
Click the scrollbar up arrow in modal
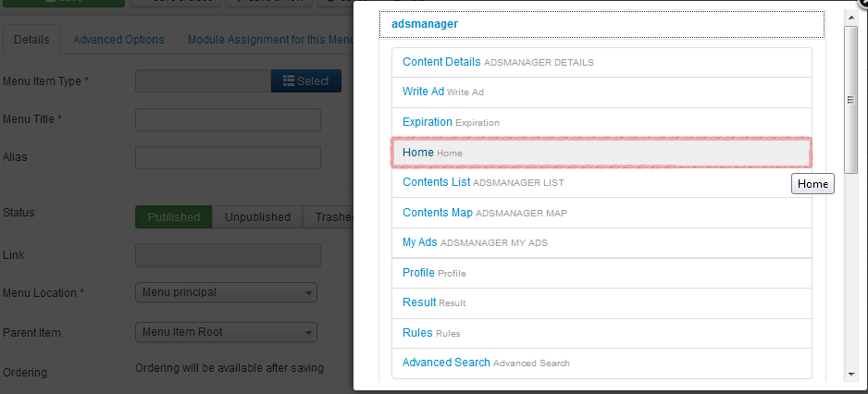(x=851, y=18)
